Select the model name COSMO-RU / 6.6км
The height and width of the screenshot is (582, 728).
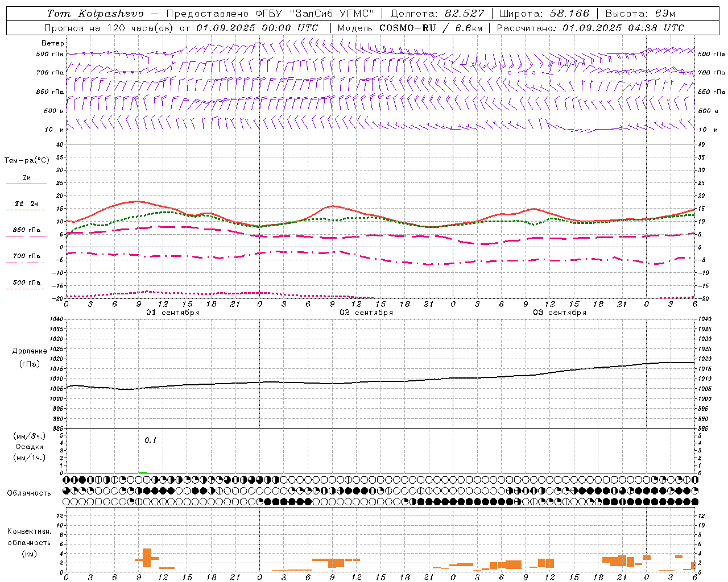(x=431, y=28)
